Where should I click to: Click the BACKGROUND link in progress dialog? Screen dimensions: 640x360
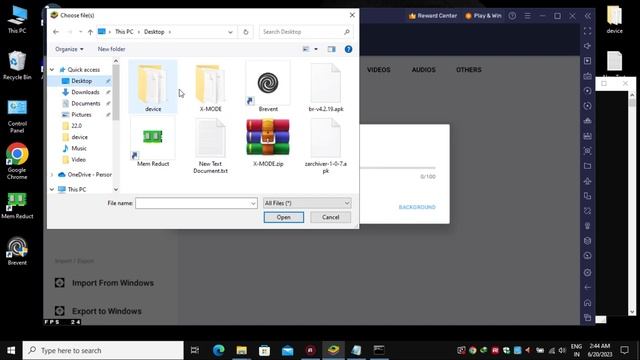pyautogui.click(x=417, y=207)
